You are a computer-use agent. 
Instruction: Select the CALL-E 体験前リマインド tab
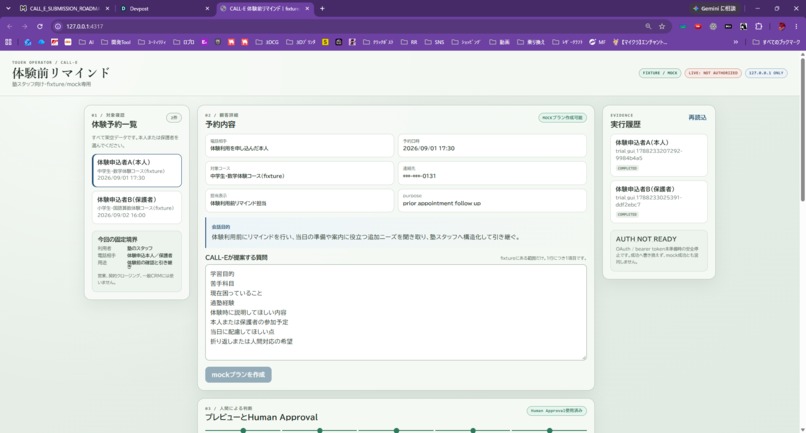tap(264, 8)
